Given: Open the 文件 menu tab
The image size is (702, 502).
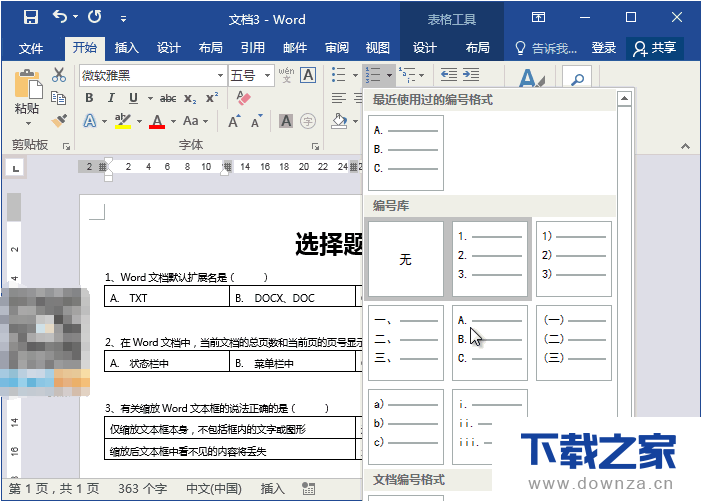Looking at the screenshot, I should pyautogui.click(x=31, y=48).
